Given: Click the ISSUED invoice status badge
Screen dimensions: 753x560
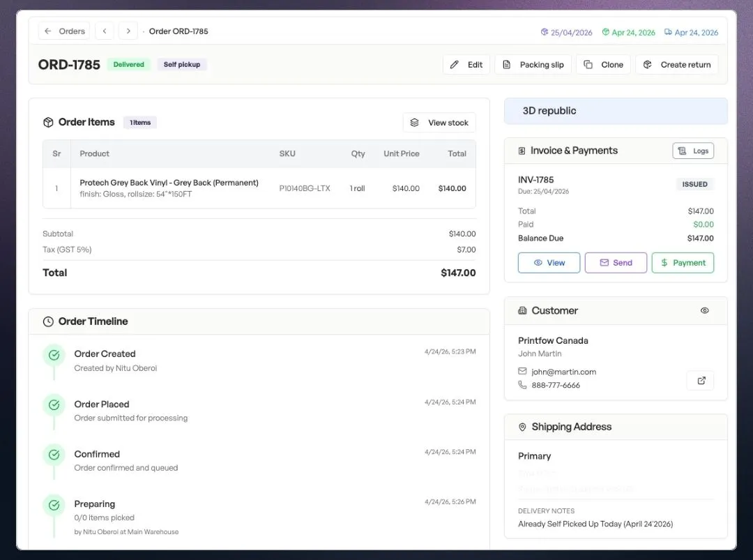Looking at the screenshot, I should pos(694,184).
